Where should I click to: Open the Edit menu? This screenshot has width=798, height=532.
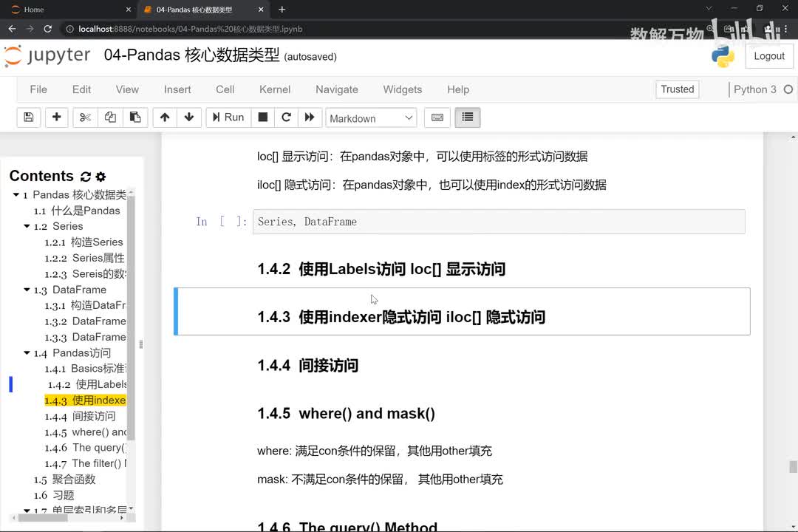click(x=81, y=89)
